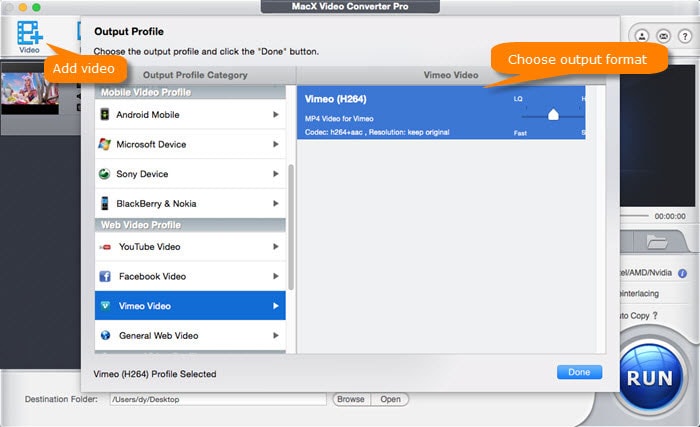
Task: Click the Destination Folder path field
Action: click(x=218, y=399)
